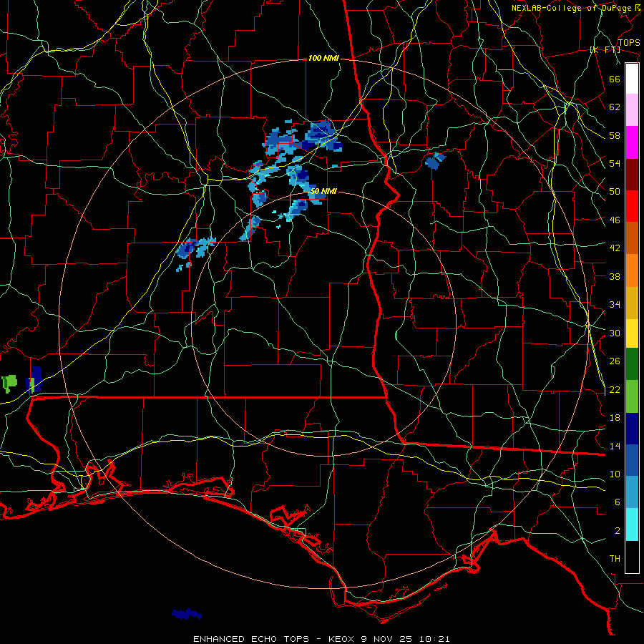This screenshot has height=644, width=644.
Task: Click the TOPS legend title
Action: click(x=629, y=42)
